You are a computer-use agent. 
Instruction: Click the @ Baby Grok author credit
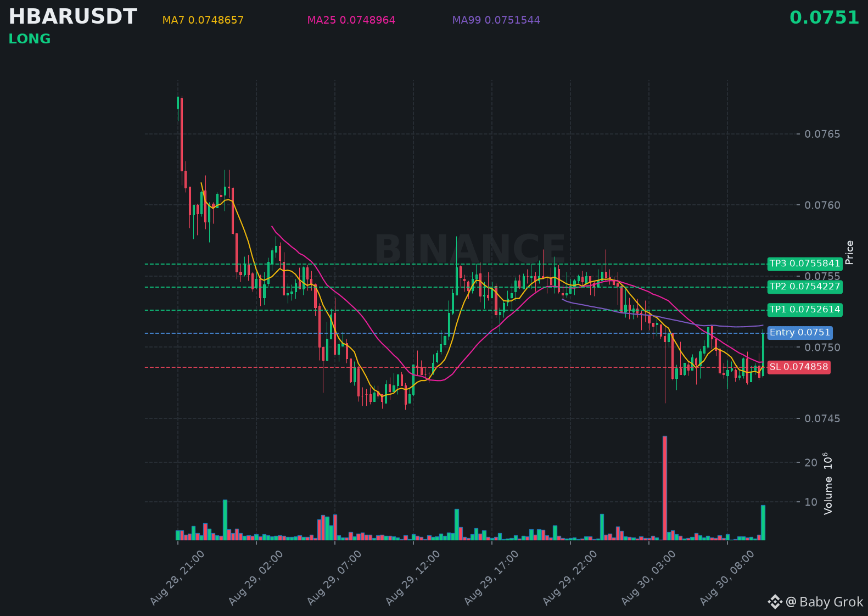coord(824,602)
